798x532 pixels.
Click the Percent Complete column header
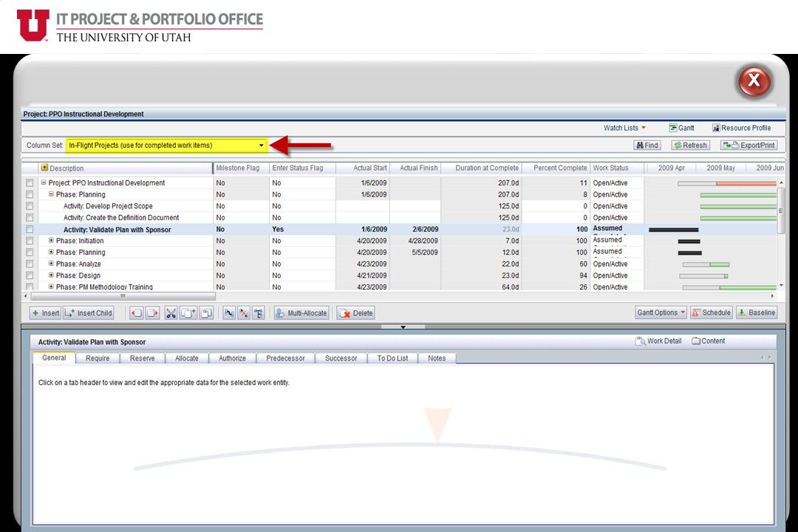click(556, 168)
